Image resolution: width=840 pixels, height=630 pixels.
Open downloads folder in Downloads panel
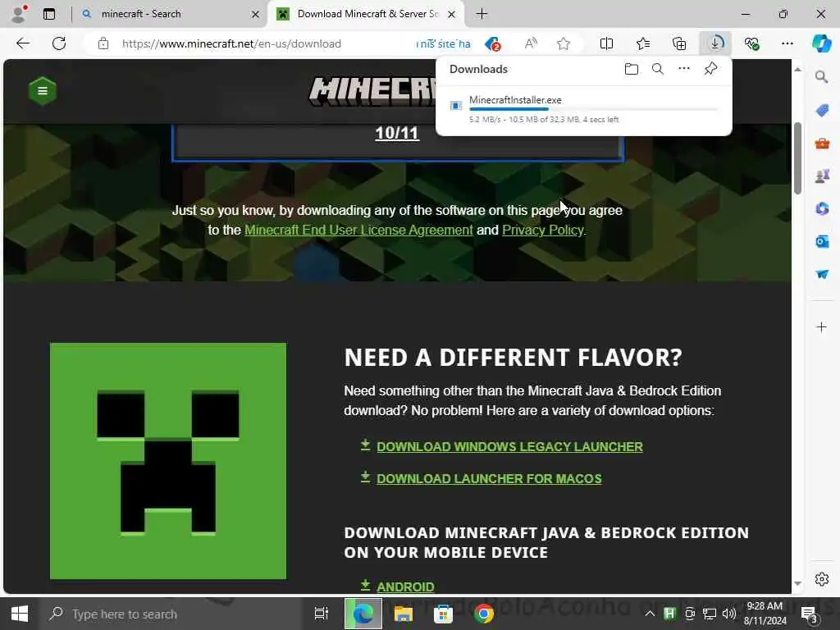631,69
